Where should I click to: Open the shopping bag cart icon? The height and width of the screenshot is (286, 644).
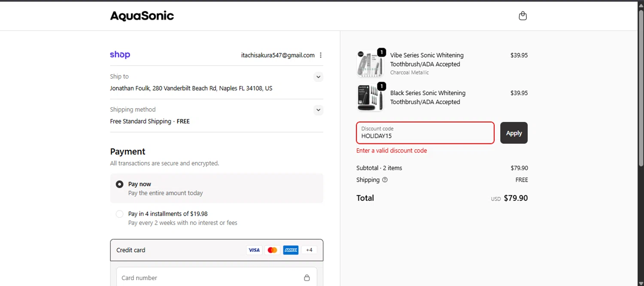coord(522,16)
